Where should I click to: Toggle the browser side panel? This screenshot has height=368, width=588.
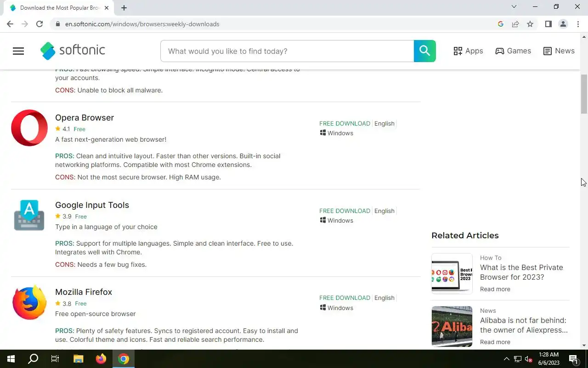(548, 24)
